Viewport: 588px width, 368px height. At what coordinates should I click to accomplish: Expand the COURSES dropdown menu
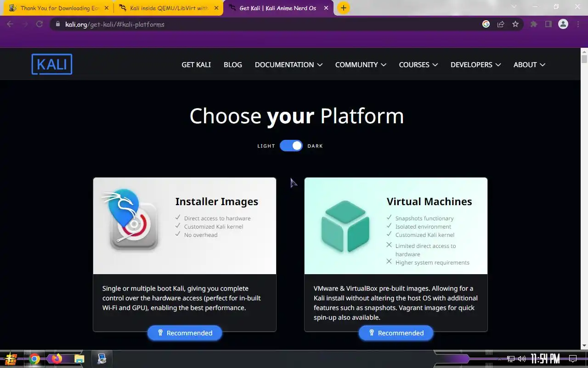tap(418, 65)
